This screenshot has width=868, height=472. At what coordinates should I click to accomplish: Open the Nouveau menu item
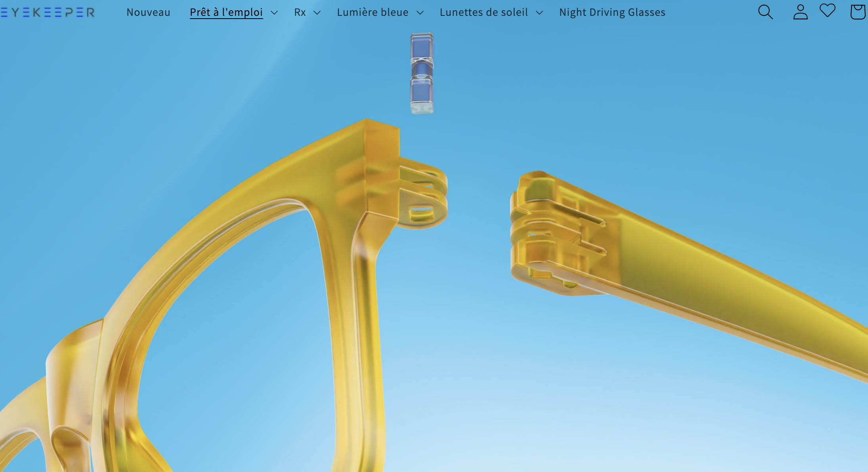point(148,13)
